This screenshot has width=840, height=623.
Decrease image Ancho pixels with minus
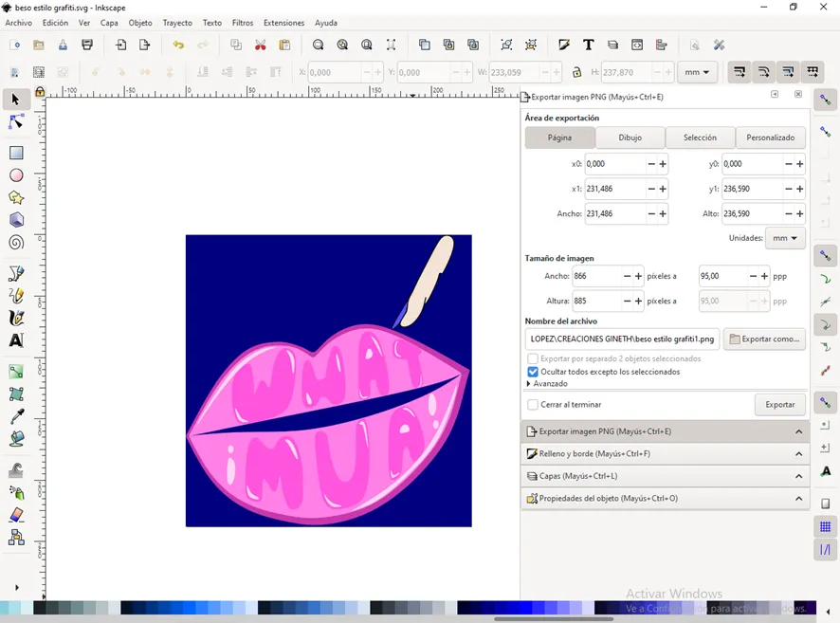pos(627,276)
